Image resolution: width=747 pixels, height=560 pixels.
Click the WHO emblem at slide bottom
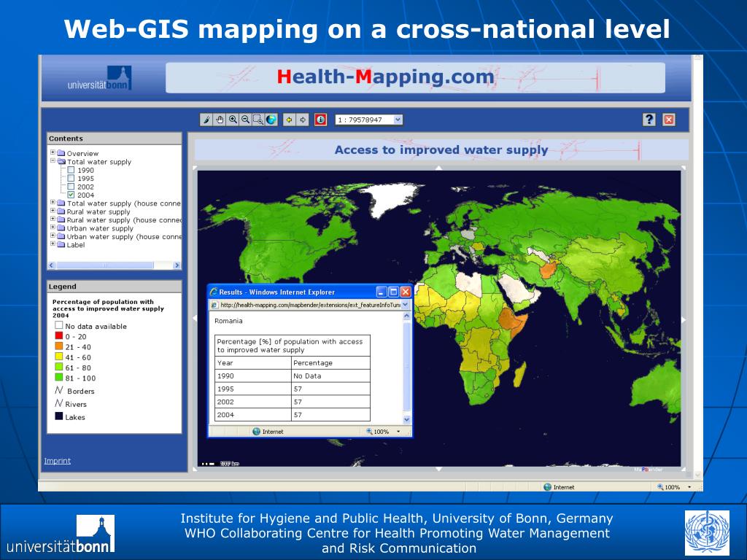tap(707, 532)
